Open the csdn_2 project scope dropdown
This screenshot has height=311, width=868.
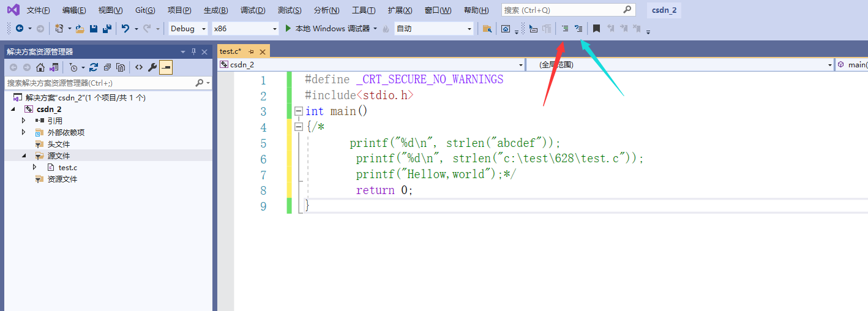tap(372, 64)
